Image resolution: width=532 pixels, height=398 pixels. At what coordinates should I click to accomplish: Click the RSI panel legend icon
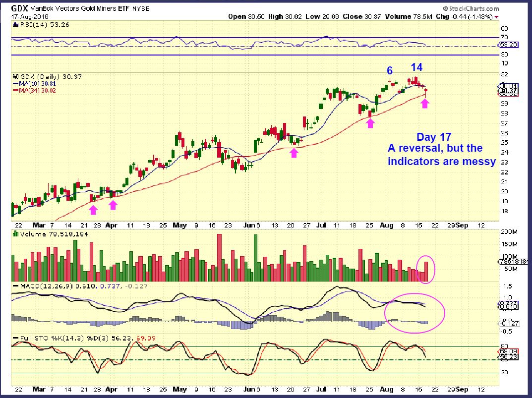15,24
